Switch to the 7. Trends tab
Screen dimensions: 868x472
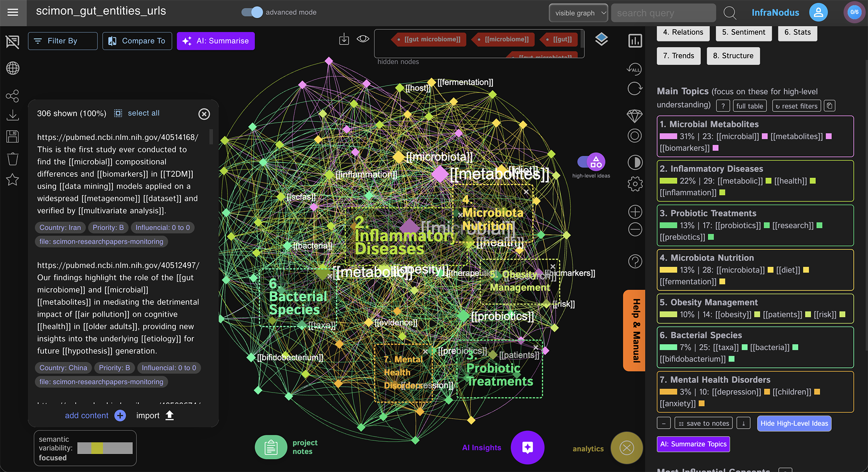[x=678, y=56]
